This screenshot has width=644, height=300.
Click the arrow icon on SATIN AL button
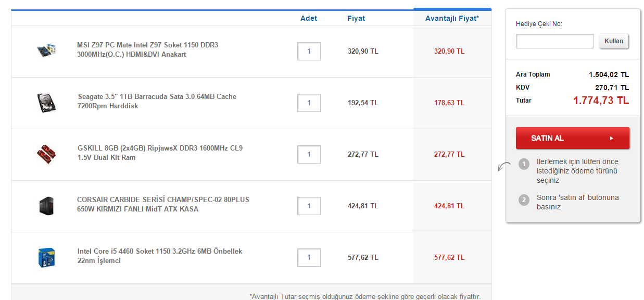tap(612, 139)
